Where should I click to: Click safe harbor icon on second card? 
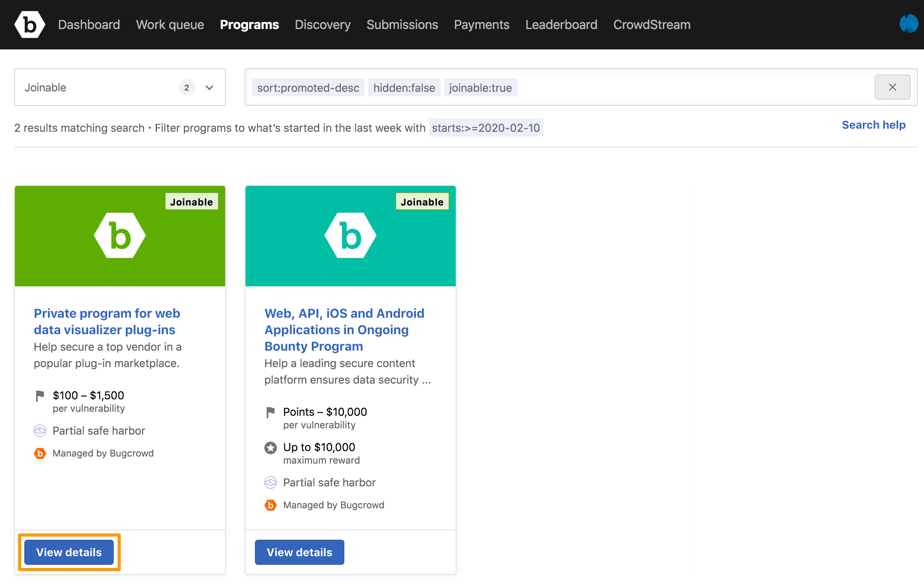270,482
